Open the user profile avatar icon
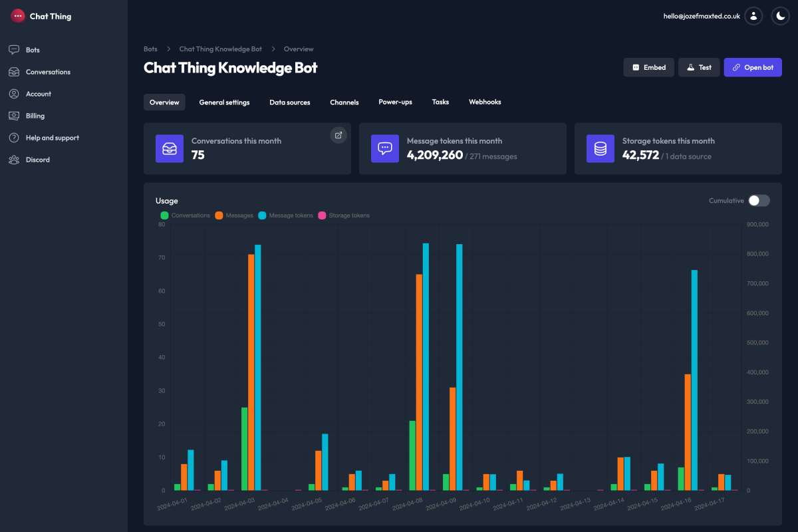Image resolution: width=798 pixels, height=532 pixels. click(753, 16)
